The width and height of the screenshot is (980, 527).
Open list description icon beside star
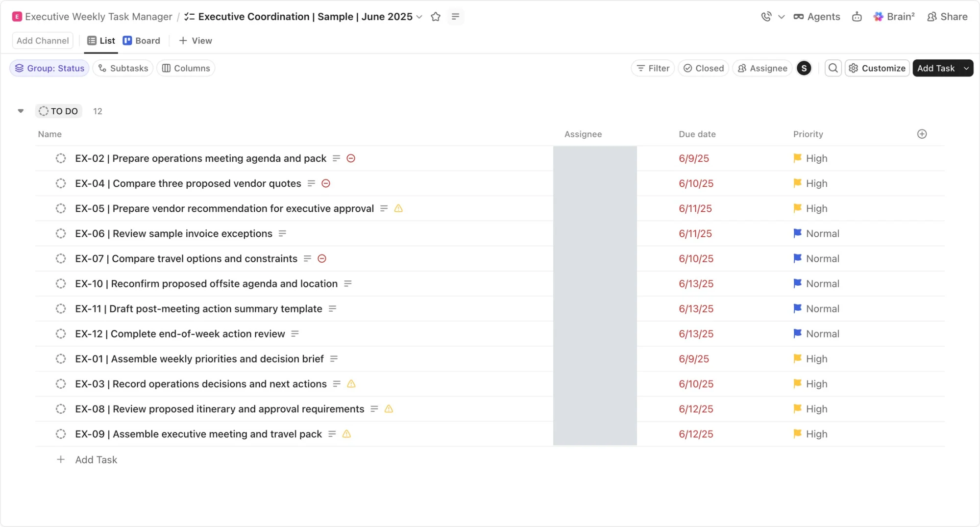(455, 17)
